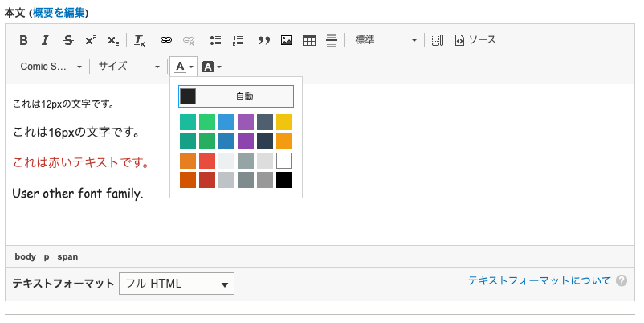Click the unlink icon
644x323 pixels.
click(189, 40)
